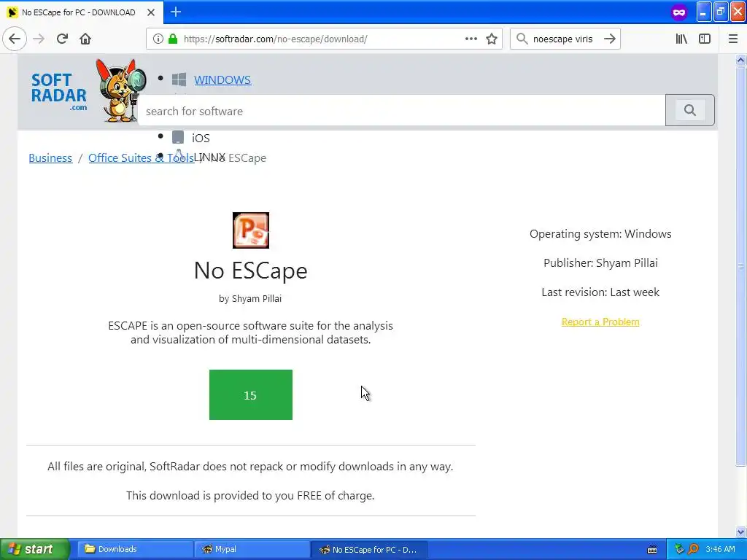Click the Windows logo icon in menu
747x560 pixels.
pos(179,79)
